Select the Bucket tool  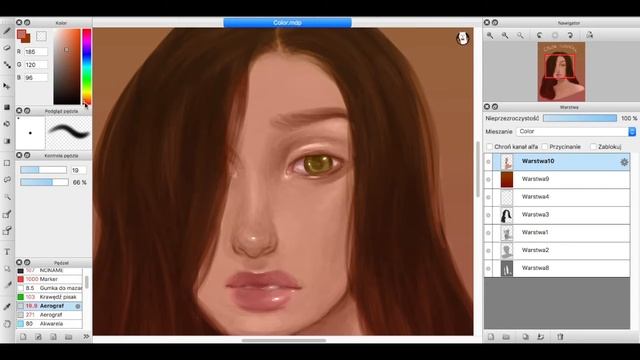(x=7, y=124)
